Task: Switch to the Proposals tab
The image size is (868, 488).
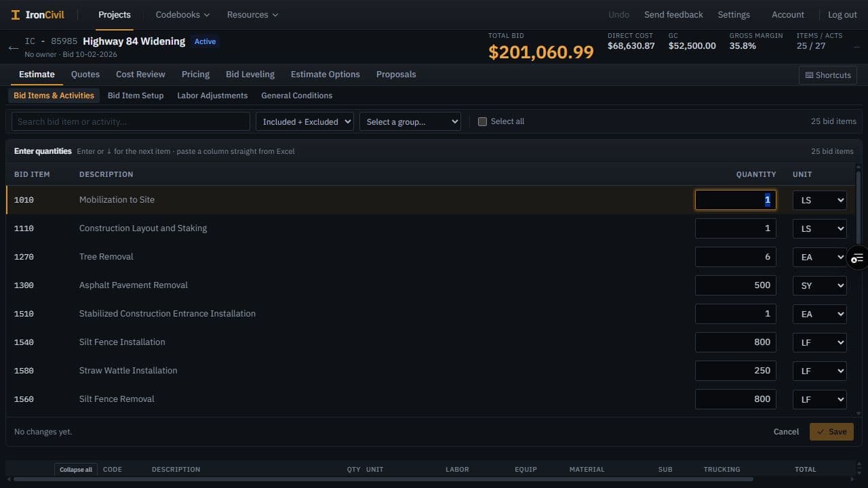Action: (x=396, y=75)
